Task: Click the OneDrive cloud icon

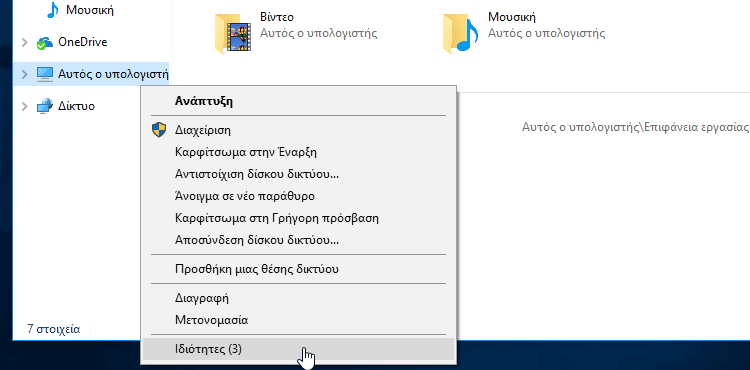Action: [45, 43]
